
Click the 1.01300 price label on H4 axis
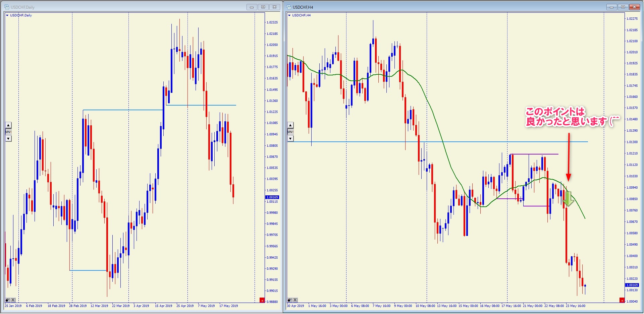pos(632,142)
